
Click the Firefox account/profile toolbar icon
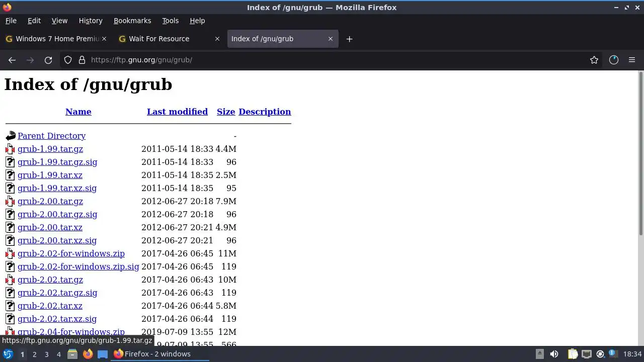click(x=614, y=60)
